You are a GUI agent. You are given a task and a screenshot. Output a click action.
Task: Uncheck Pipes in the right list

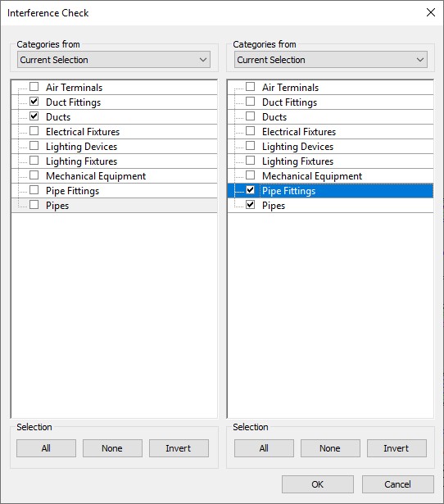click(x=251, y=205)
